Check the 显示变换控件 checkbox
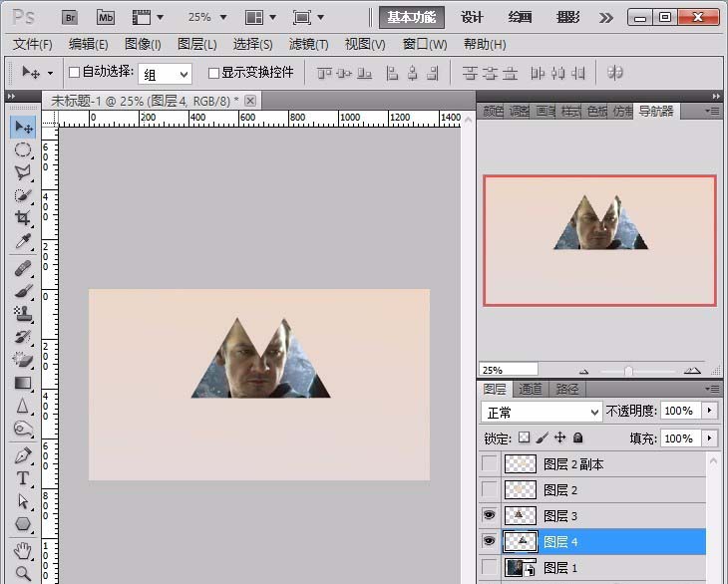This screenshot has height=584, width=728. click(213, 73)
